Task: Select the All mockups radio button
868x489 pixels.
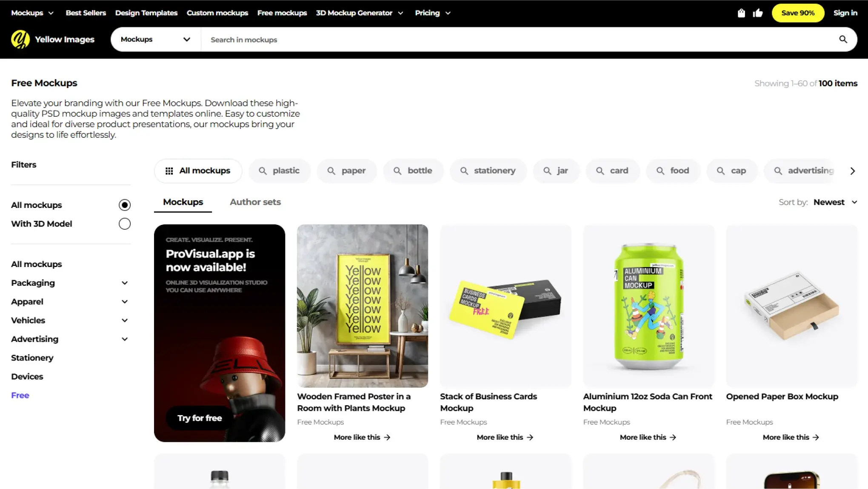Action: click(x=124, y=205)
